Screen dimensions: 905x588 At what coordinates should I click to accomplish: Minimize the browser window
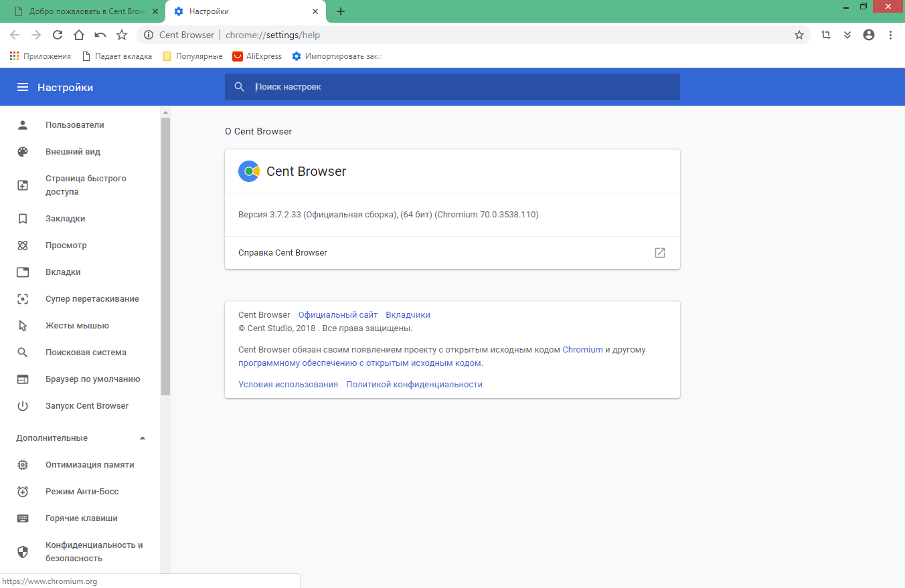point(847,6)
